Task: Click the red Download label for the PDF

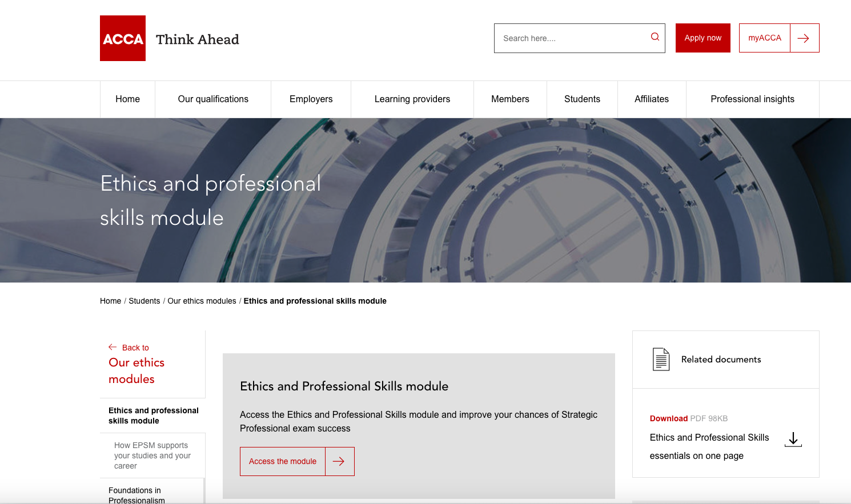Action: click(668, 418)
